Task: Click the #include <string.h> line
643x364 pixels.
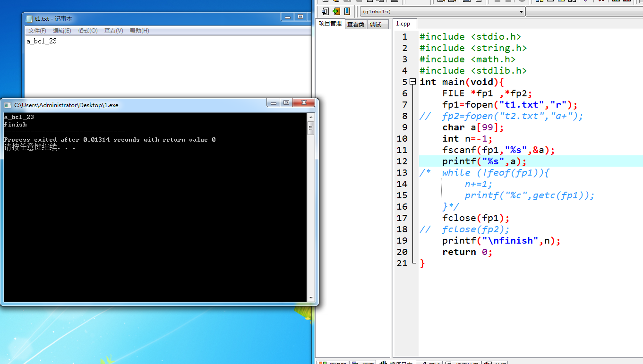Action: click(473, 48)
